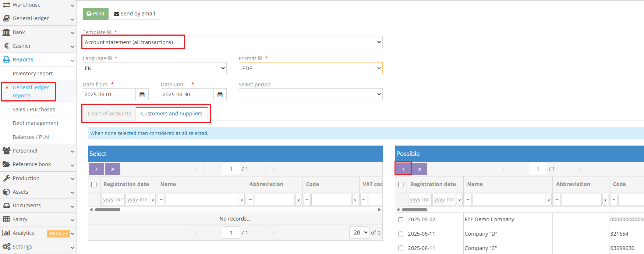
Task: Click double left arrow in Possible panel
Action: click(x=420, y=169)
